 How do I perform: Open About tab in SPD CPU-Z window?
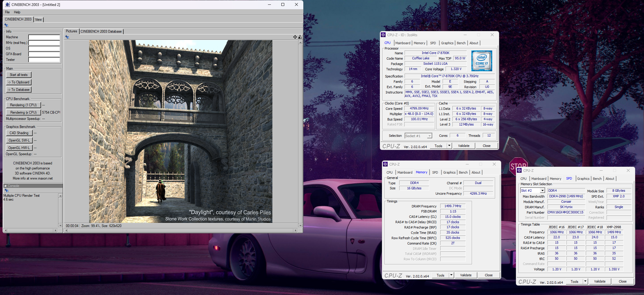(610, 179)
